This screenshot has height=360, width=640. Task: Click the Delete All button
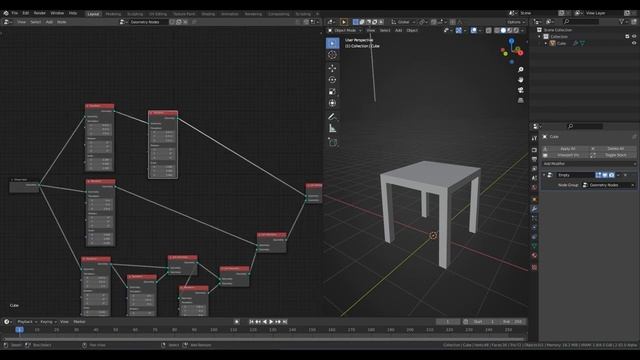tap(613, 149)
